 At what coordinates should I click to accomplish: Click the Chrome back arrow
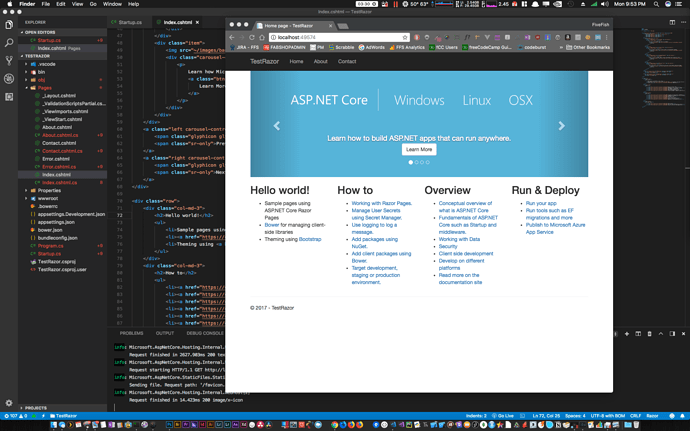click(232, 37)
